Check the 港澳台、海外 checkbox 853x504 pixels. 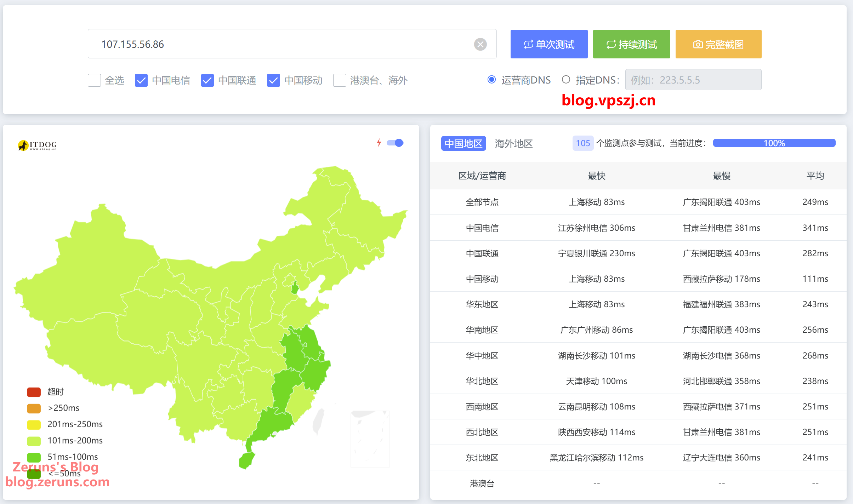340,80
